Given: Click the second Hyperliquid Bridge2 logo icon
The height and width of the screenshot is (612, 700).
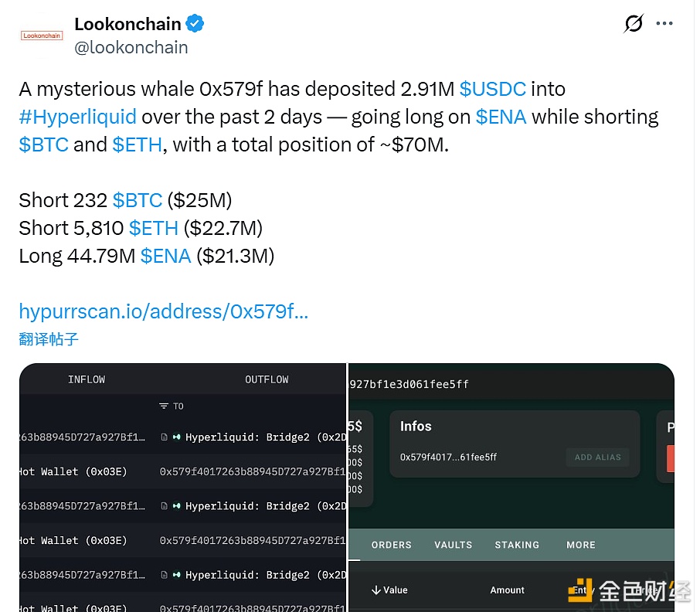Looking at the screenshot, I should click(x=177, y=506).
